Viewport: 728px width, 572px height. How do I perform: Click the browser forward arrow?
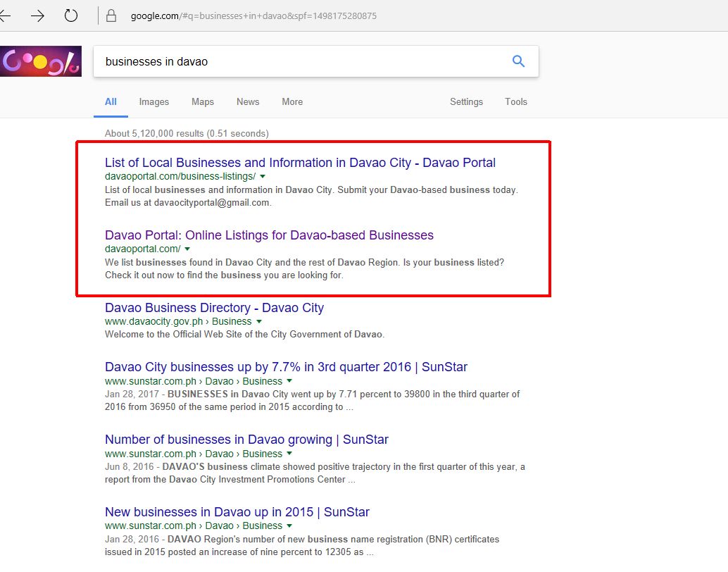[x=37, y=15]
